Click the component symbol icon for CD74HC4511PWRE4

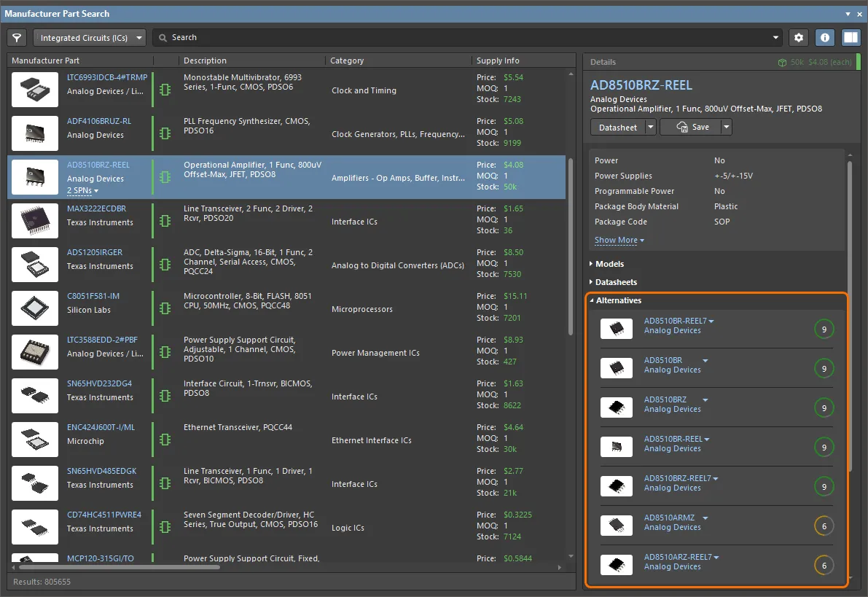(x=165, y=527)
